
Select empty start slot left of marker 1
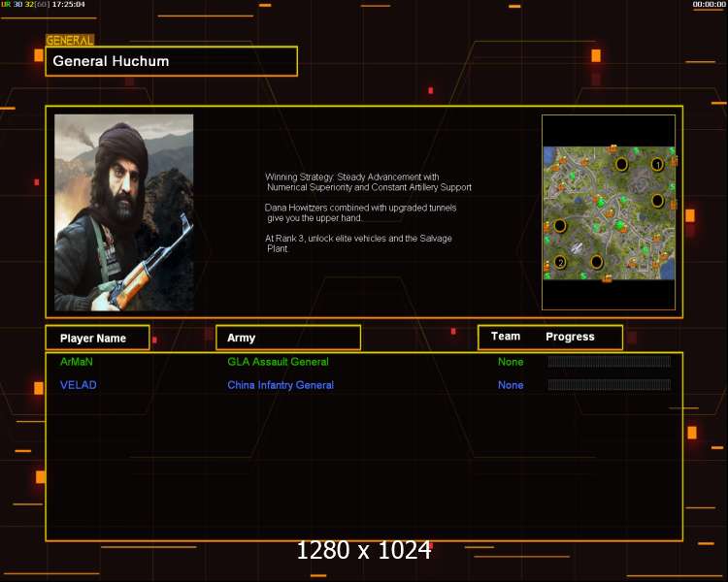pyautogui.click(x=621, y=164)
